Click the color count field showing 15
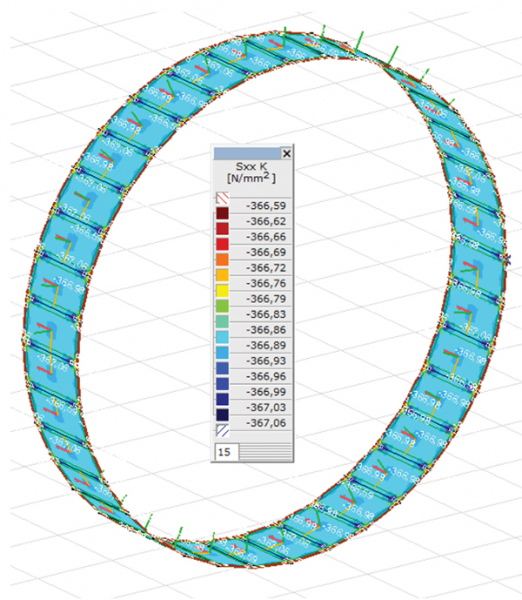The image size is (522, 600). click(x=227, y=452)
